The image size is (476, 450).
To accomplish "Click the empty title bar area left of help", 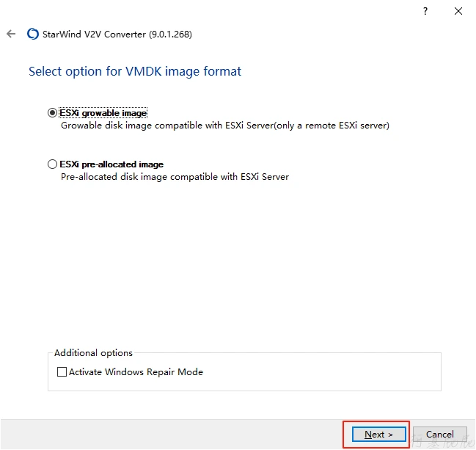I will 220,12.
